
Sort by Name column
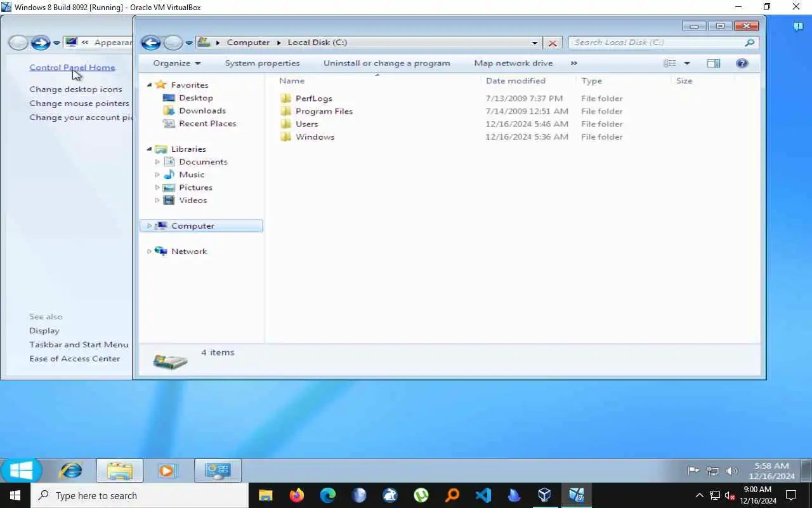click(x=292, y=81)
